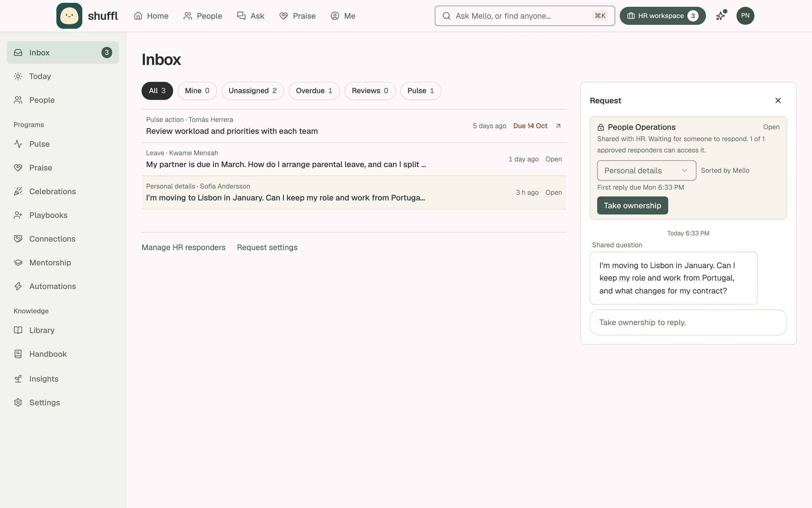This screenshot has height=508, width=812.
Task: Select Inbox in sidebar
Action: 63,52
